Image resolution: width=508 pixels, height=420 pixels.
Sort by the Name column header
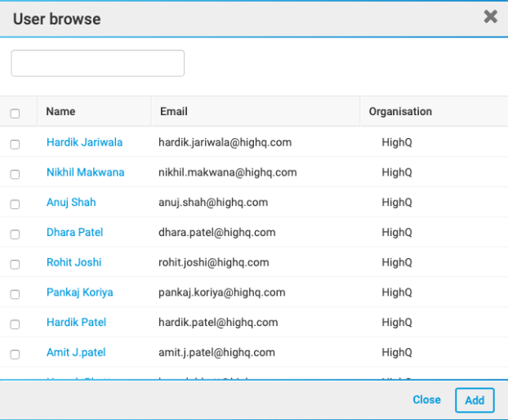point(60,111)
